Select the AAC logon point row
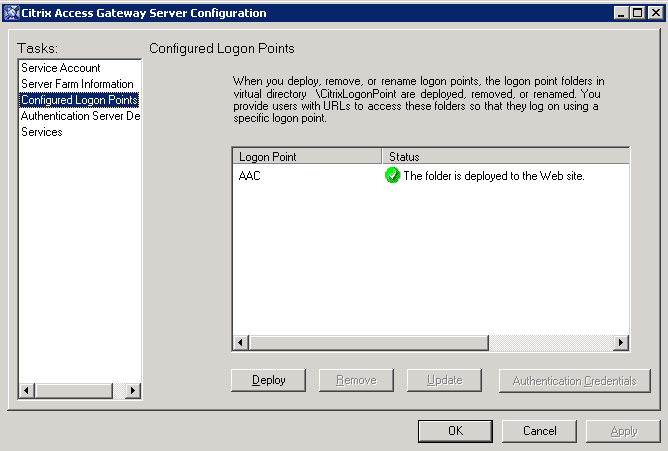668x451 pixels. click(431, 175)
